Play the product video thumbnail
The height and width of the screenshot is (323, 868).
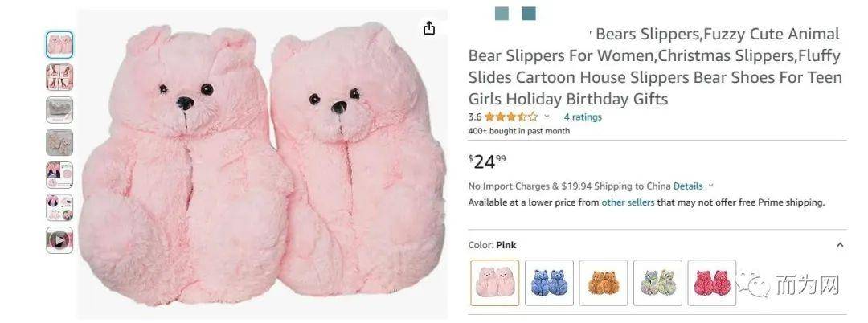pyautogui.click(x=59, y=240)
